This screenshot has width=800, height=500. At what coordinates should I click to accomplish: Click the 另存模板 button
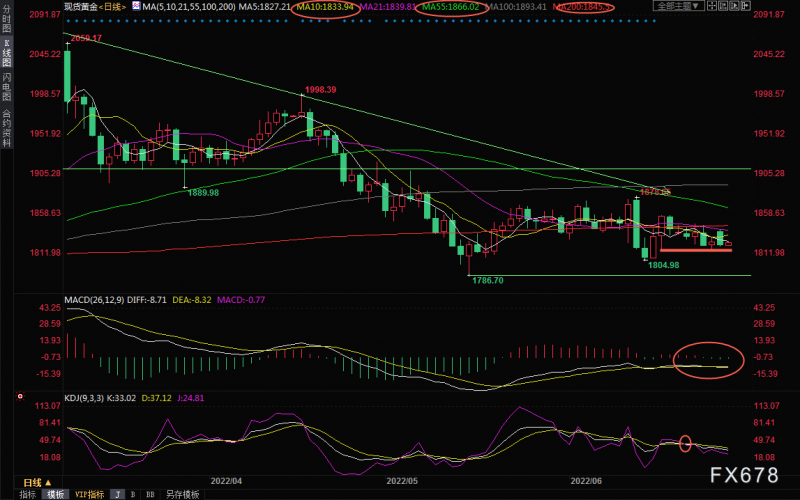coord(182,494)
